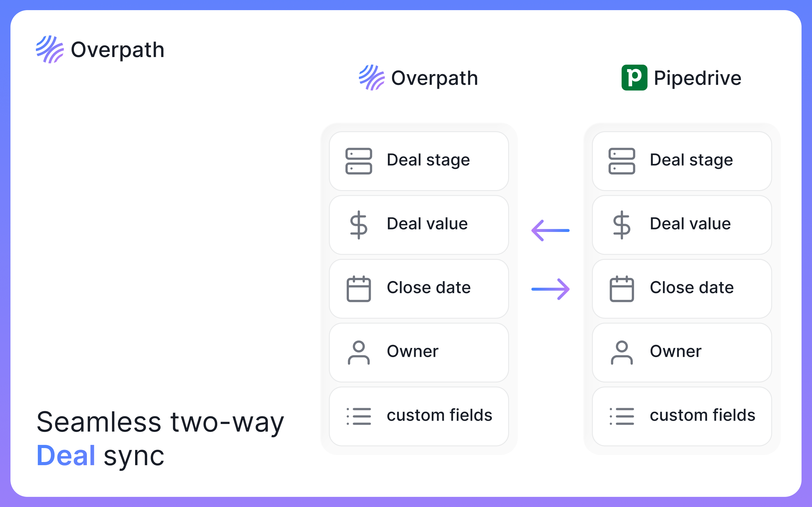812x507 pixels.
Task: Select the Overpath Deal stage card
Action: click(419, 161)
